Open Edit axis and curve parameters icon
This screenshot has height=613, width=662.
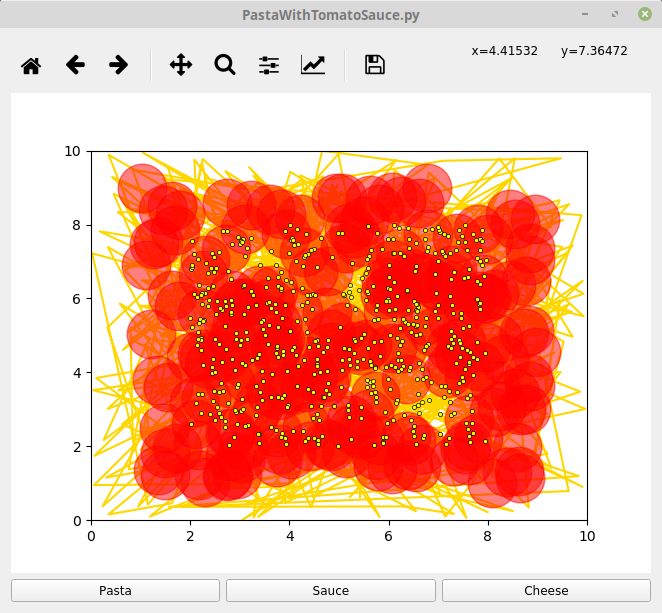(313, 65)
